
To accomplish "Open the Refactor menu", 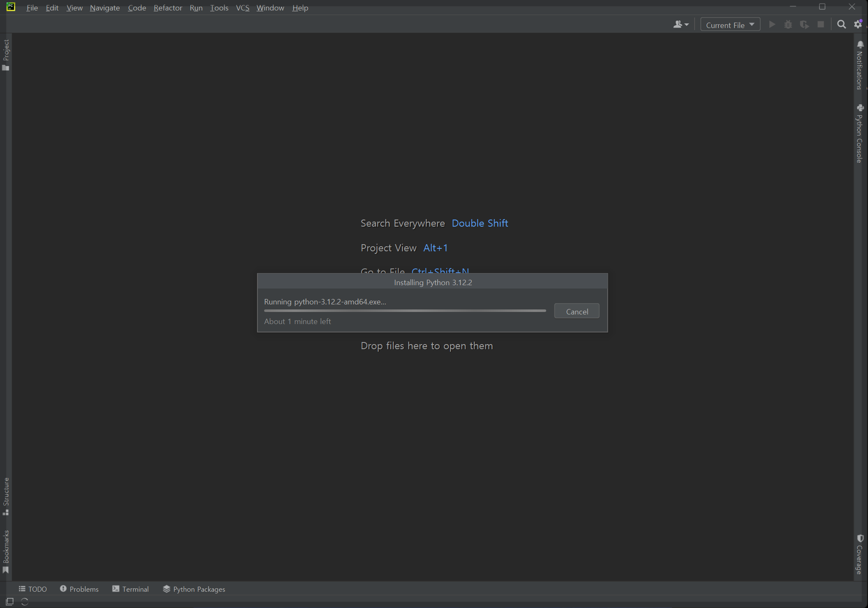I will [168, 8].
